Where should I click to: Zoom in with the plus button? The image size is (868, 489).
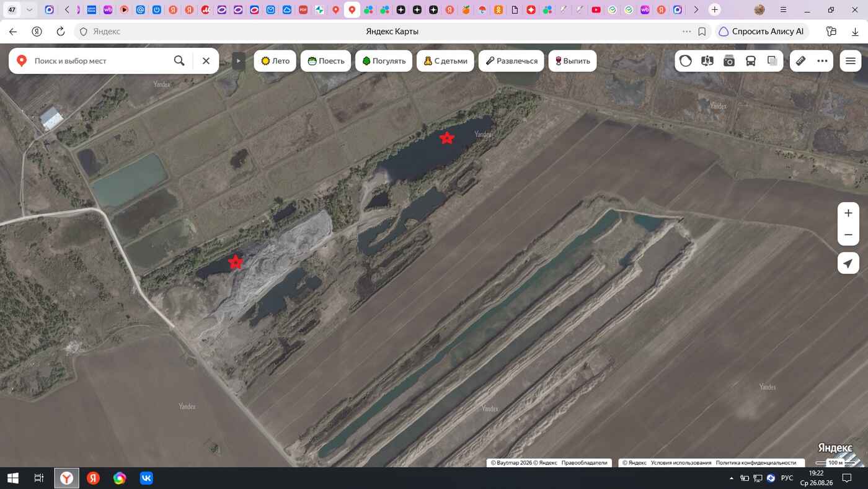tap(848, 213)
